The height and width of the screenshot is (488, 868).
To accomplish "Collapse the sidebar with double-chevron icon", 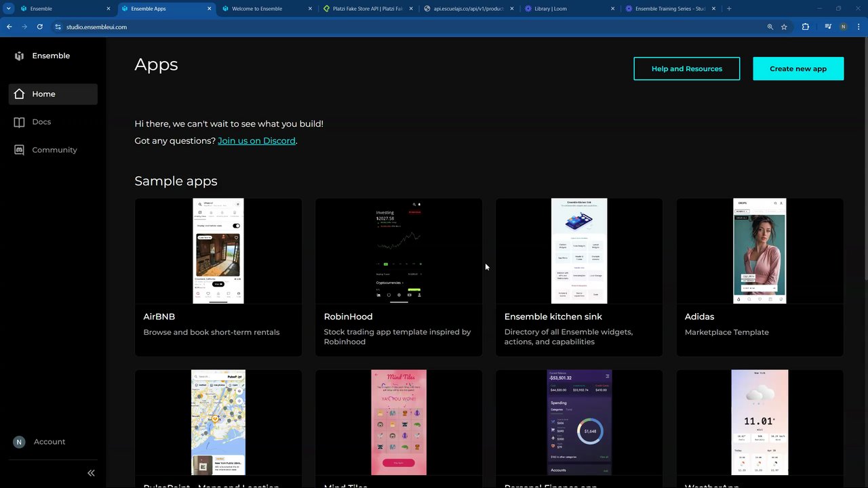I will click(91, 473).
